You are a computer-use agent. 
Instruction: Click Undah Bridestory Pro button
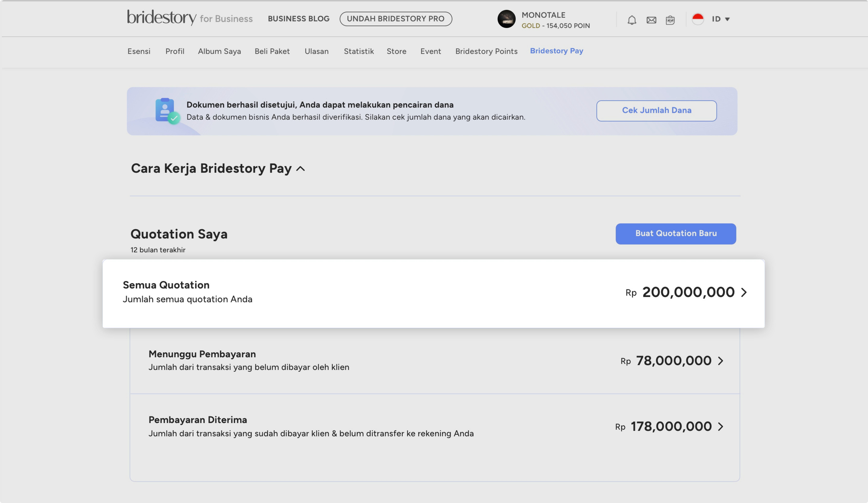click(395, 19)
